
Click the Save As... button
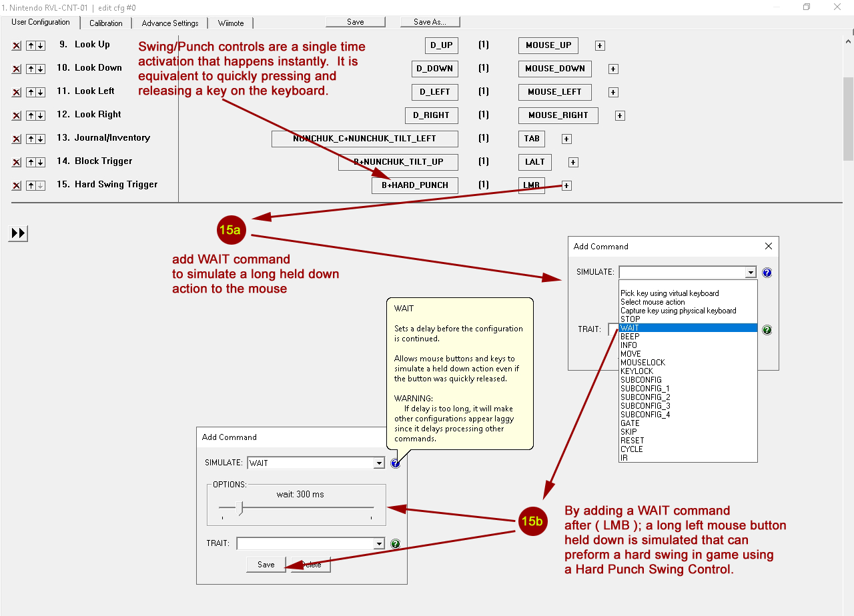430,22
